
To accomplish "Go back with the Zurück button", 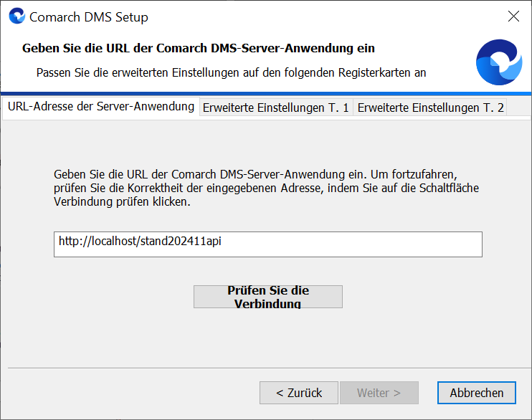I will (299, 393).
